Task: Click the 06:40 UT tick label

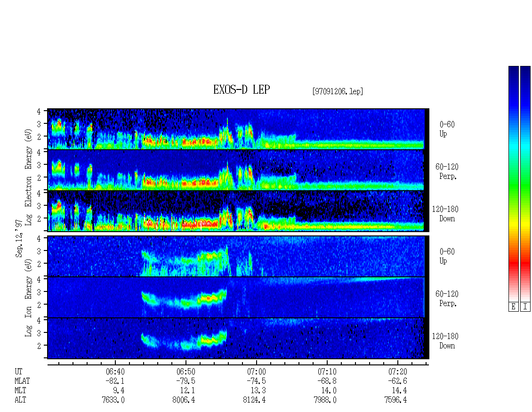Action: [x=115, y=372]
